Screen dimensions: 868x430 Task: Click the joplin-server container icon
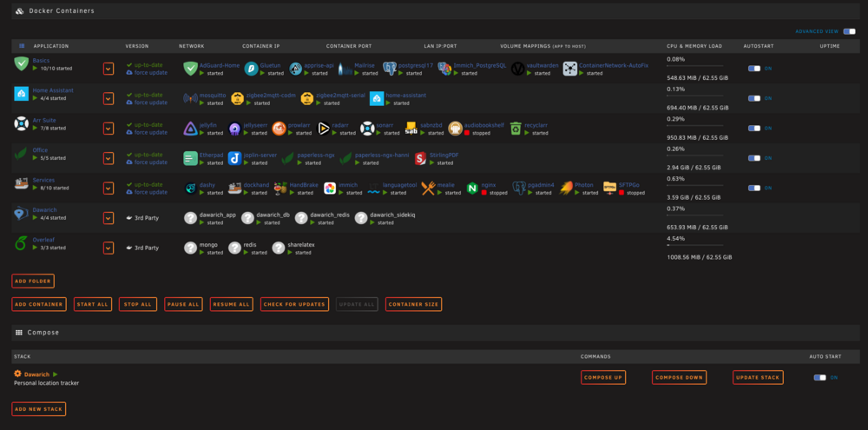click(x=234, y=158)
